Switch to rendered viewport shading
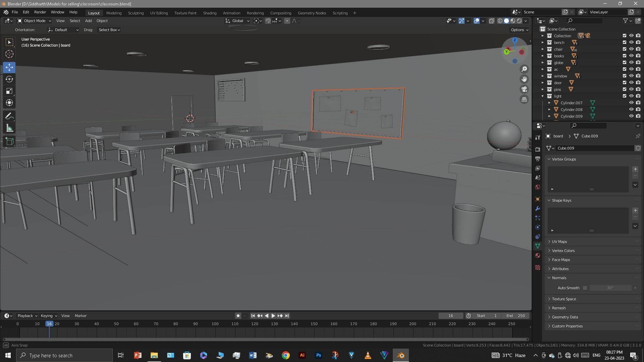 point(519,21)
